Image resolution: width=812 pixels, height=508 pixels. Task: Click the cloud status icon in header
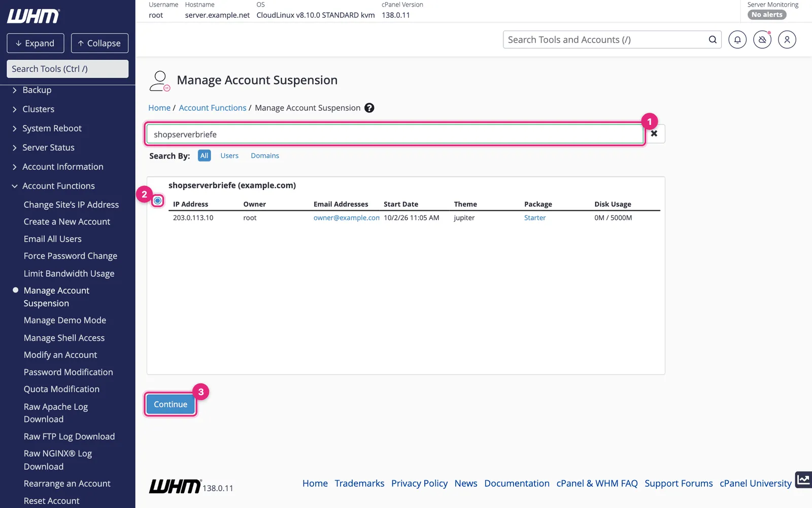762,40
